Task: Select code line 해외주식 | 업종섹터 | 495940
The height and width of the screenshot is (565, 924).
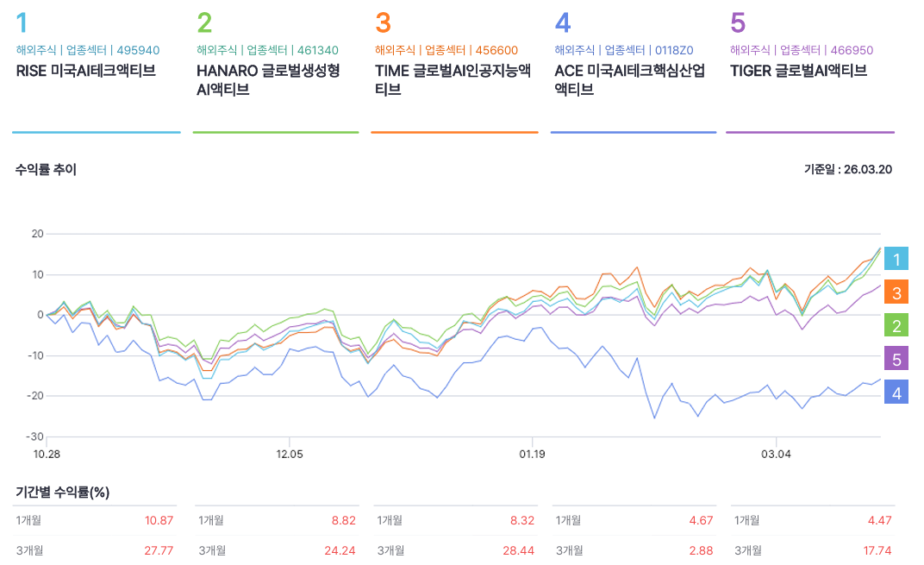Action: [x=88, y=50]
